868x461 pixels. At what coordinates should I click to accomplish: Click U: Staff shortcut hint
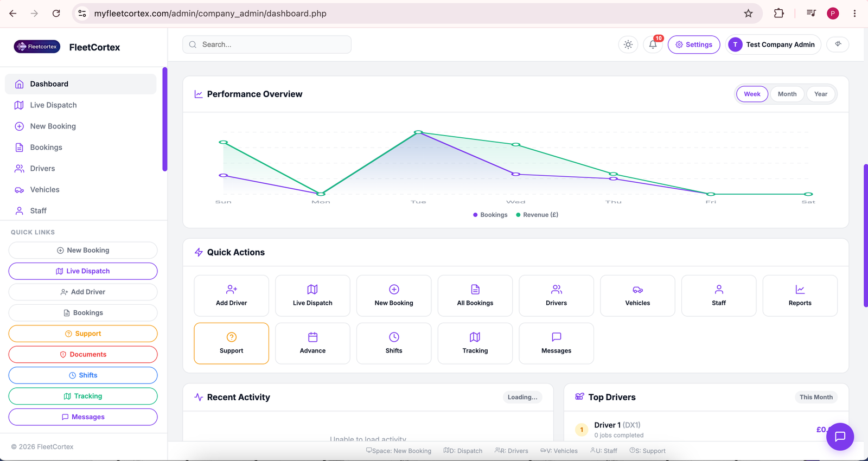click(x=604, y=451)
